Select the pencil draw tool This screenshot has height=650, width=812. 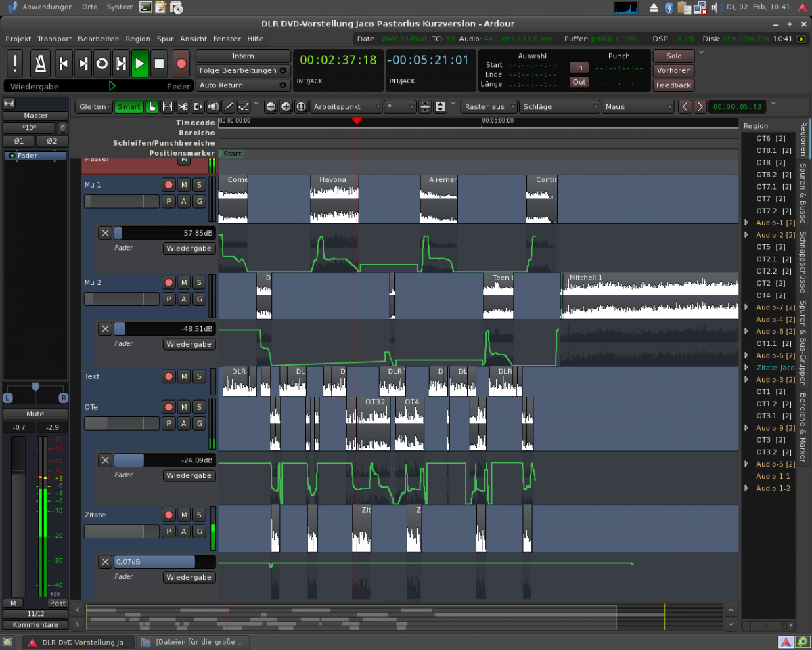tap(229, 107)
